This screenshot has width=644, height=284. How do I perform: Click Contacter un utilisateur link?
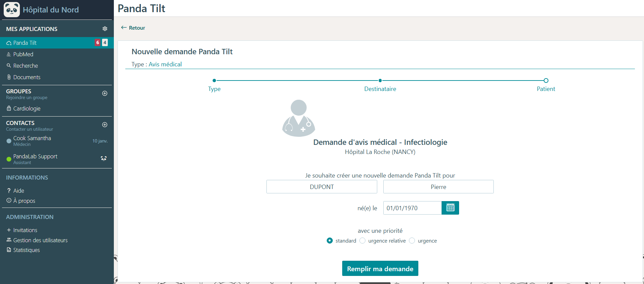[29, 129]
